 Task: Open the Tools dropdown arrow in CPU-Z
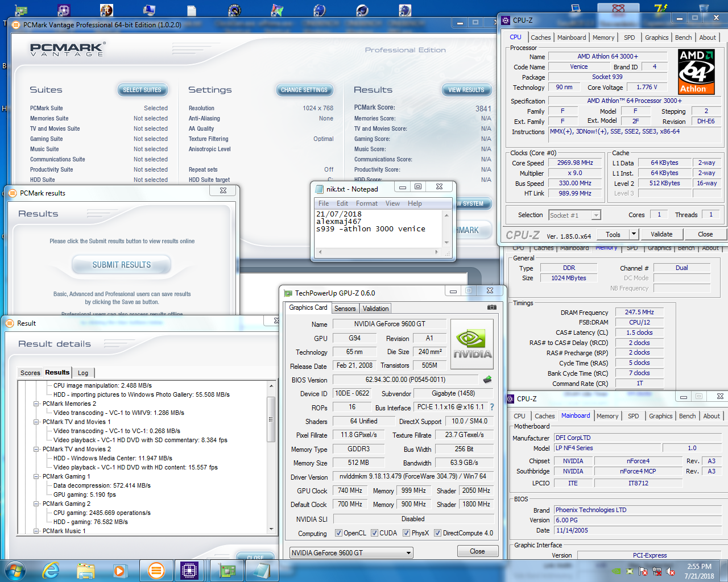coord(634,234)
